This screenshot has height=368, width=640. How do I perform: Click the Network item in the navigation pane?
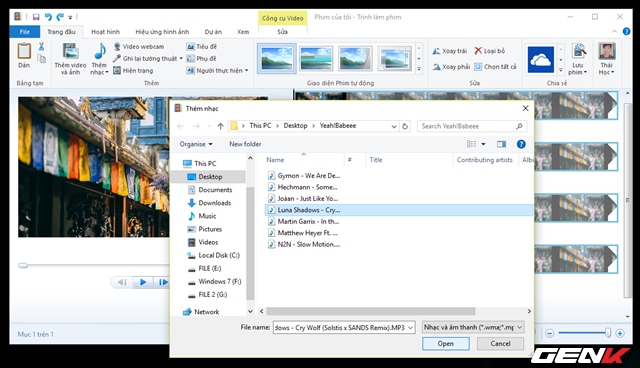pos(207,312)
